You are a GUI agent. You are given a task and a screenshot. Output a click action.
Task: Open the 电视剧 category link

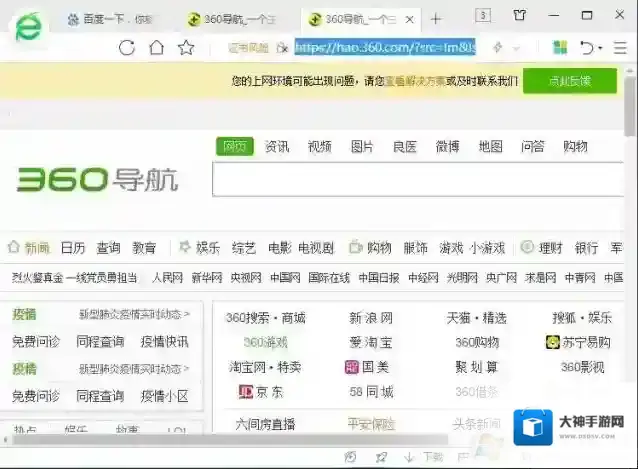coord(316,248)
